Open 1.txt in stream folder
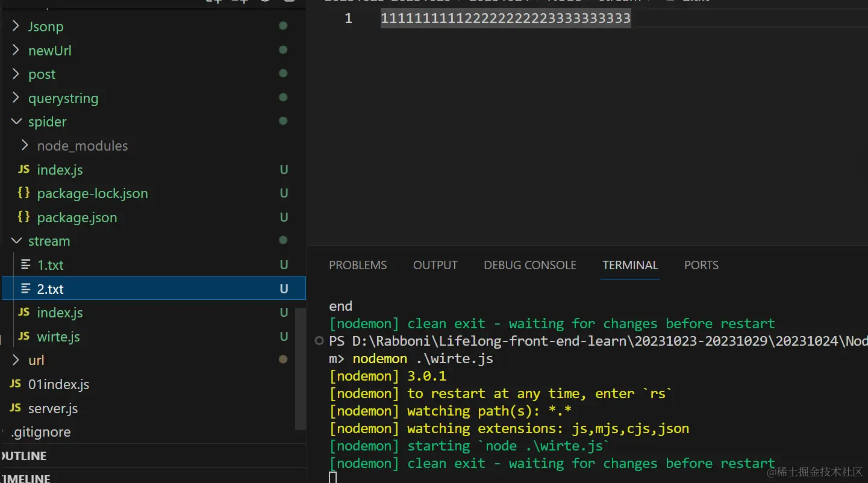 tap(51, 265)
